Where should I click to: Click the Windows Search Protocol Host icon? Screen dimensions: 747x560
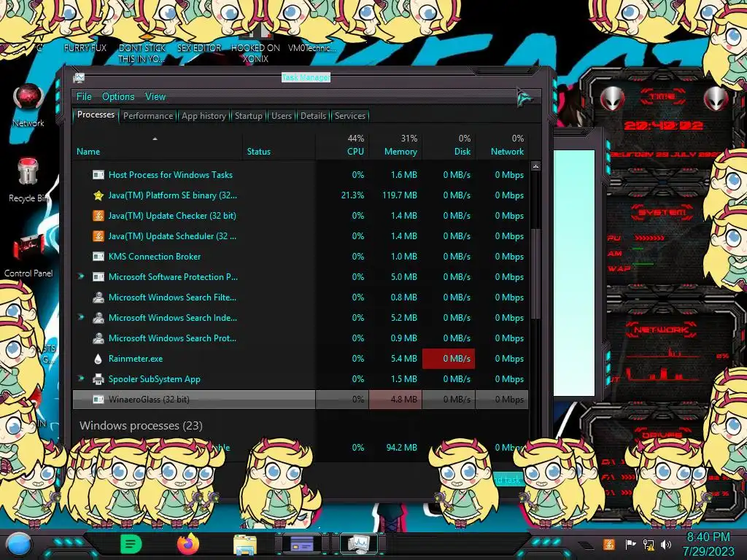click(98, 338)
